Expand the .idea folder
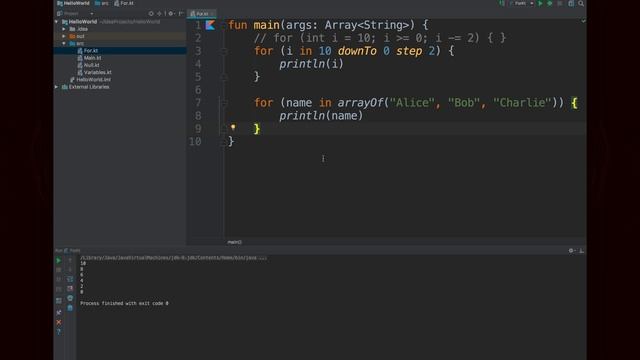The width and height of the screenshot is (640, 360). pyautogui.click(x=64, y=29)
